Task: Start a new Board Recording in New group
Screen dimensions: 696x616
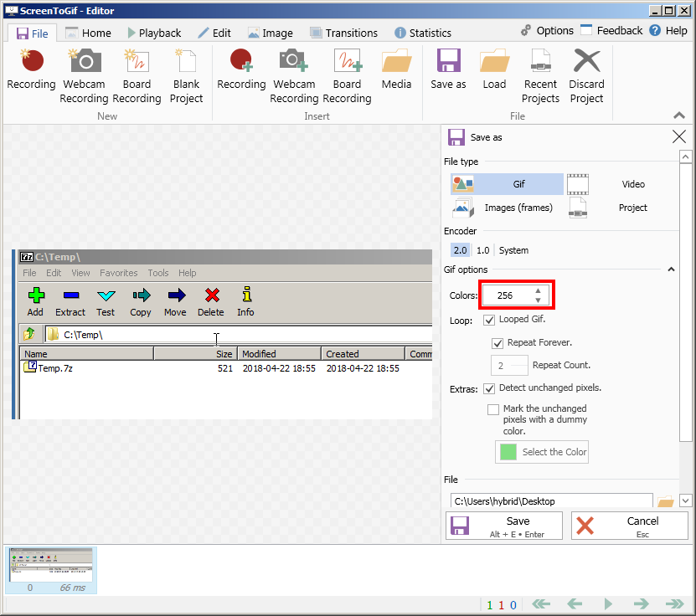Action: 137,76
